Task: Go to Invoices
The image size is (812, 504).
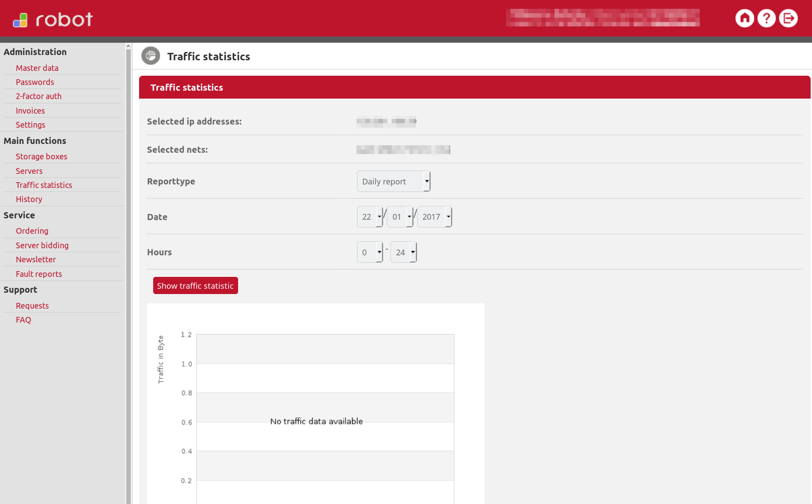Action: click(x=30, y=110)
